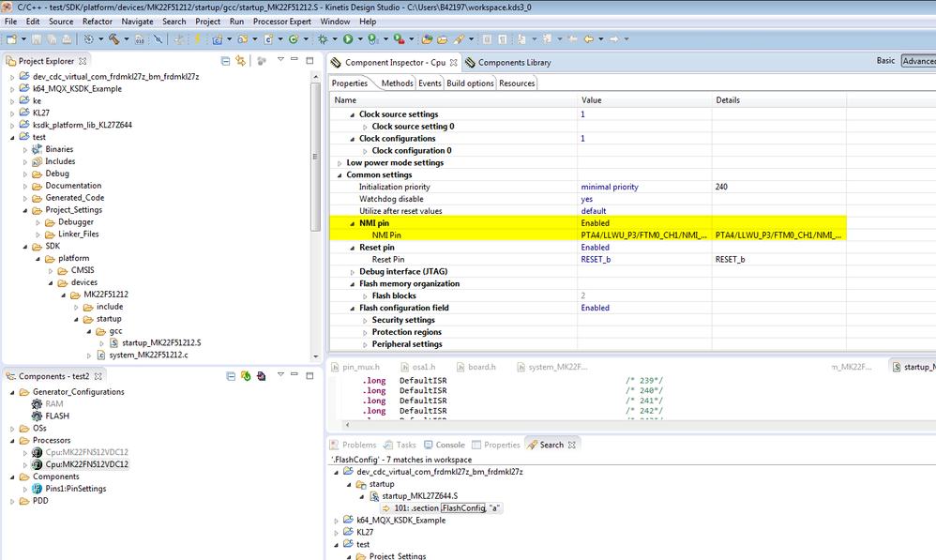Open the Navigate menu

pos(137,22)
